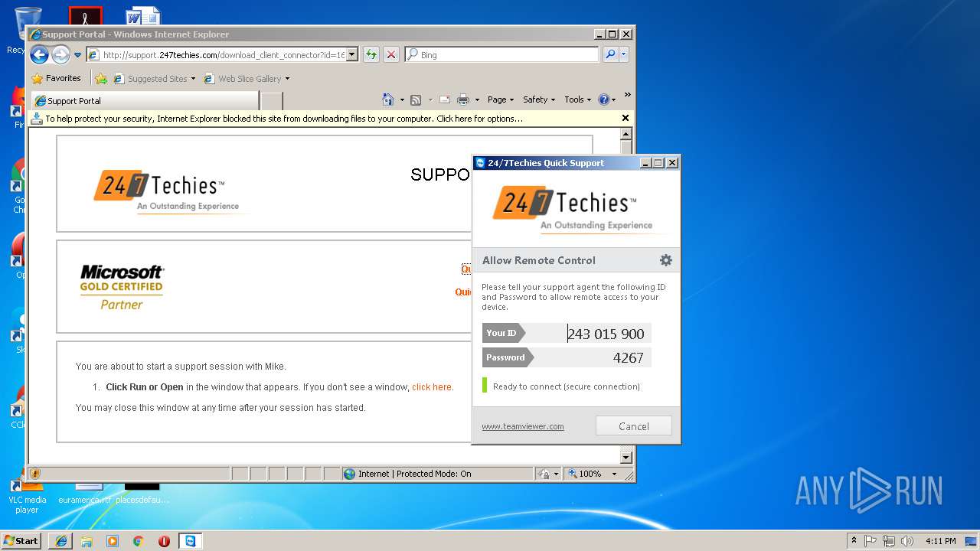The width and height of the screenshot is (980, 551).
Task: Click the Print icon
Action: [x=463, y=99]
